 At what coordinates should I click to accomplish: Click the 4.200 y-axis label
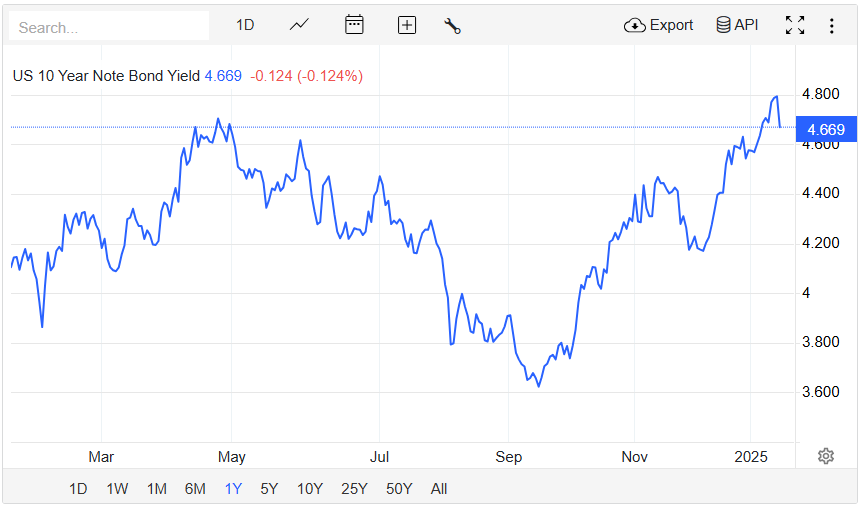[x=820, y=243]
